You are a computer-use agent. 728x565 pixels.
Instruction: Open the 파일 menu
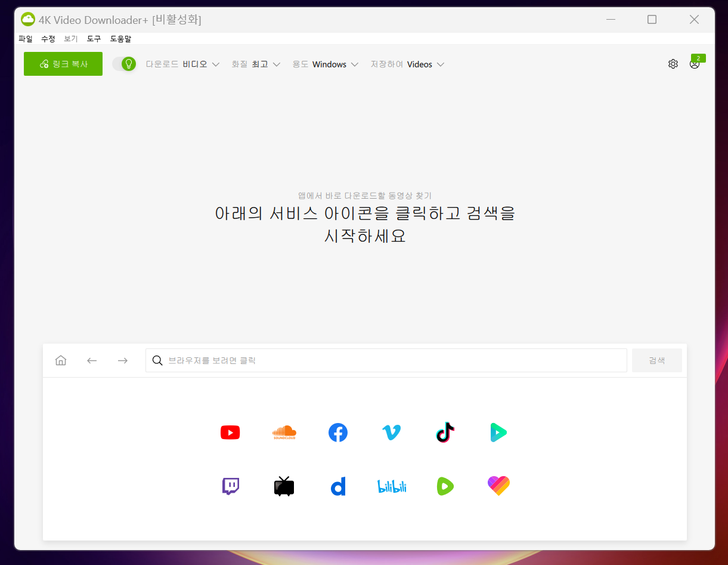26,39
